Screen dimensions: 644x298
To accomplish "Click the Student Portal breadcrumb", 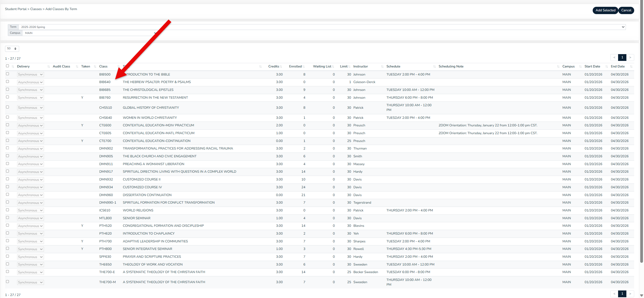I will [x=16, y=9].
